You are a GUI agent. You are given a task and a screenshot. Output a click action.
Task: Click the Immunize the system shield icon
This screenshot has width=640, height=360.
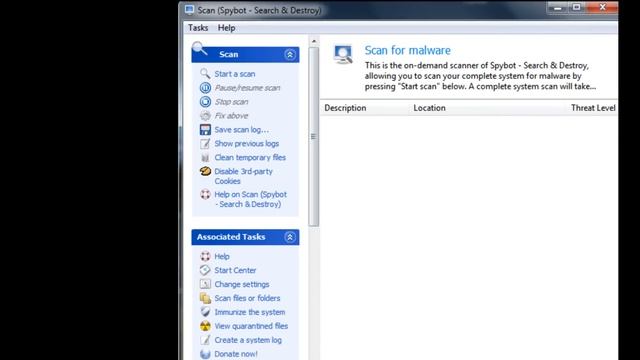[x=205, y=312]
